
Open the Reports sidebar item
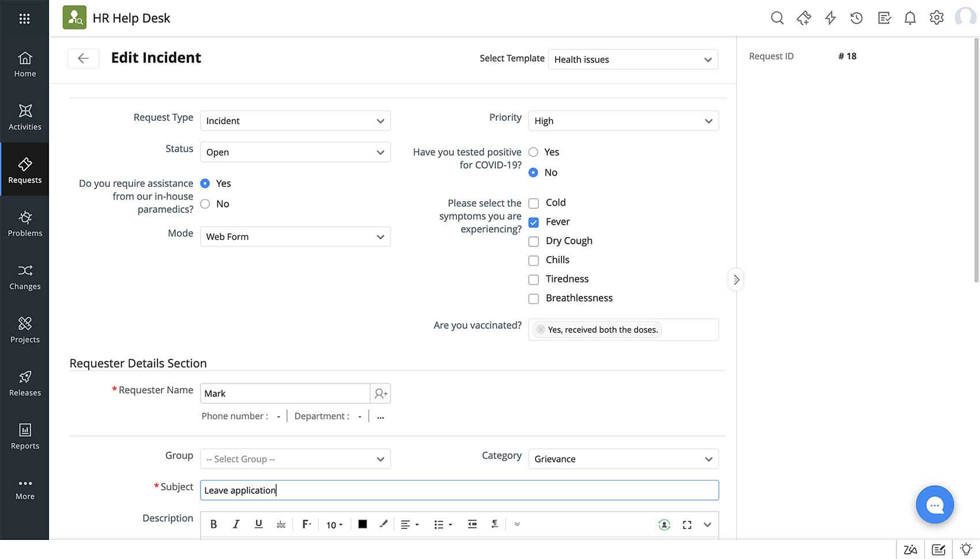[x=25, y=436]
